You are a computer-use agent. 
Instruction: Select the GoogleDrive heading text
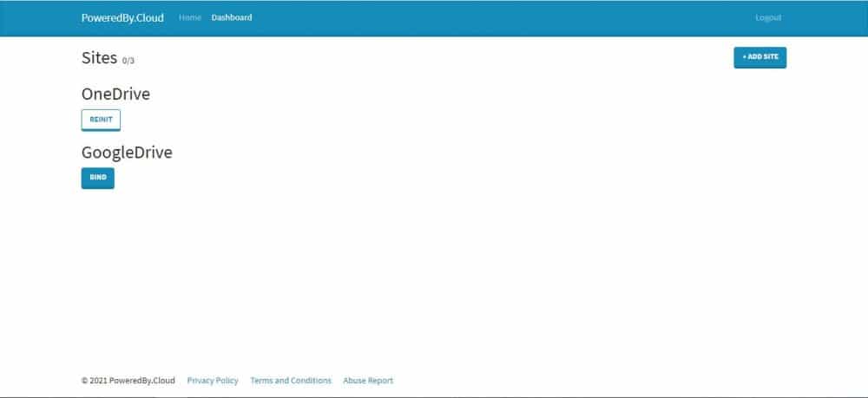[127, 153]
